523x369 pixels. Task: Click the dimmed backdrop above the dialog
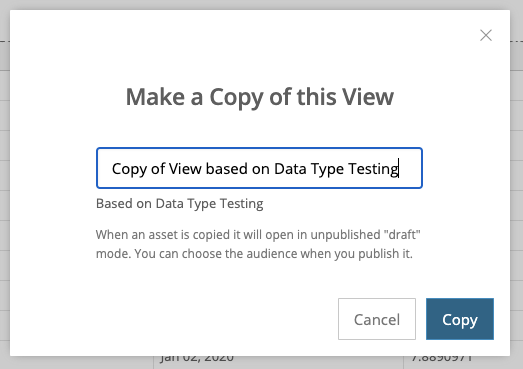[x=260, y=5]
